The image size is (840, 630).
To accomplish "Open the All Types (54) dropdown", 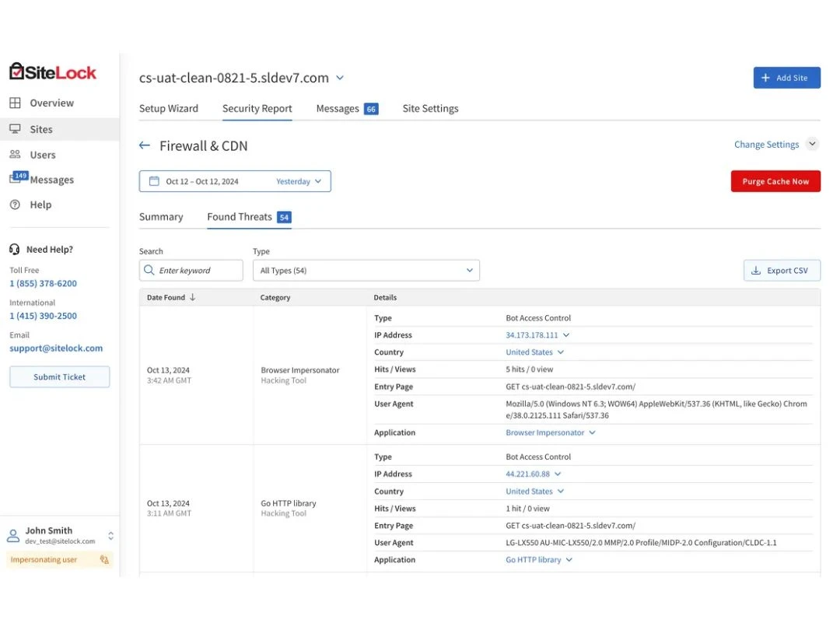I will [366, 271].
